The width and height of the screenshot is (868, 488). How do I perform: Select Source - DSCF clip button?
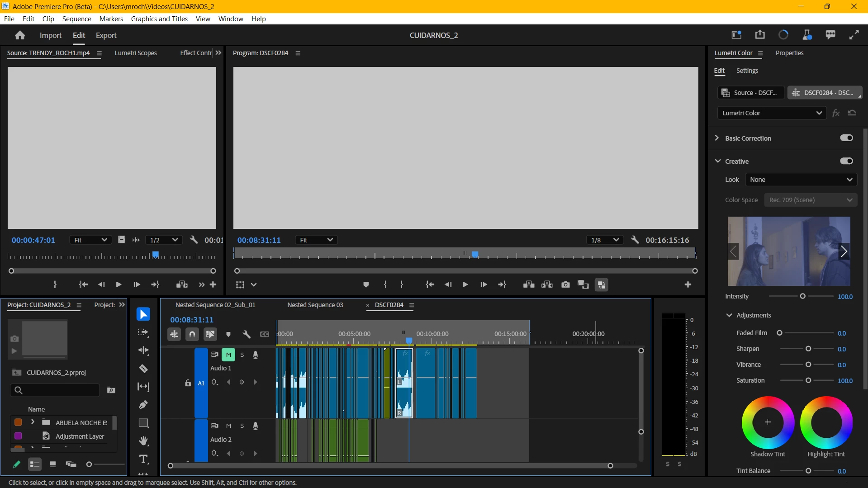[x=751, y=93]
